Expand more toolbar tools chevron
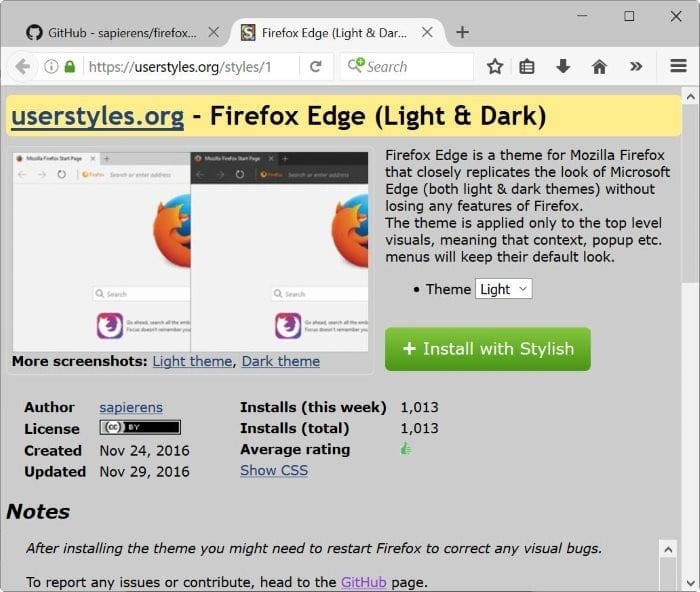The width and height of the screenshot is (700, 592). 636,67
